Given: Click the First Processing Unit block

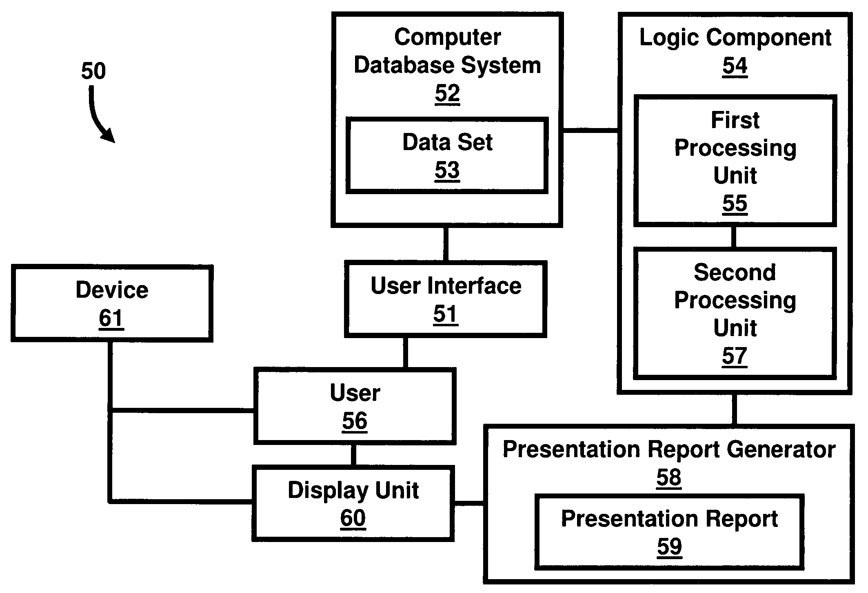Looking at the screenshot, I should [727, 146].
